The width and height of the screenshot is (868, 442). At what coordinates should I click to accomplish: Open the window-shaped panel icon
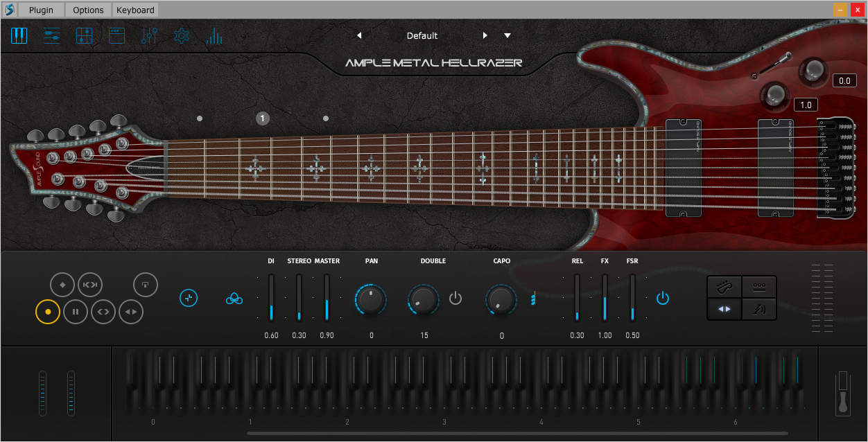click(116, 35)
